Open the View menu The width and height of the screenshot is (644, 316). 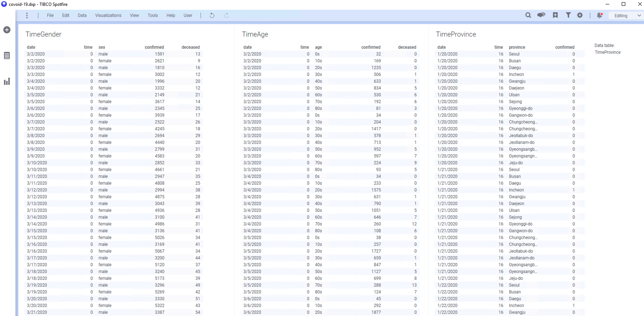click(134, 15)
